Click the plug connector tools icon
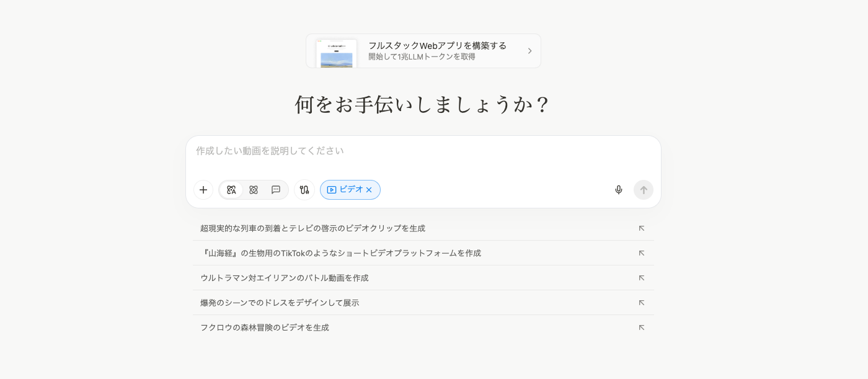 click(x=304, y=190)
